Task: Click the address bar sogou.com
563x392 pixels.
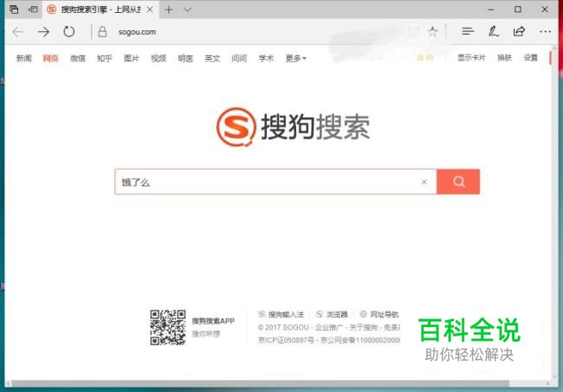Action: [137, 32]
